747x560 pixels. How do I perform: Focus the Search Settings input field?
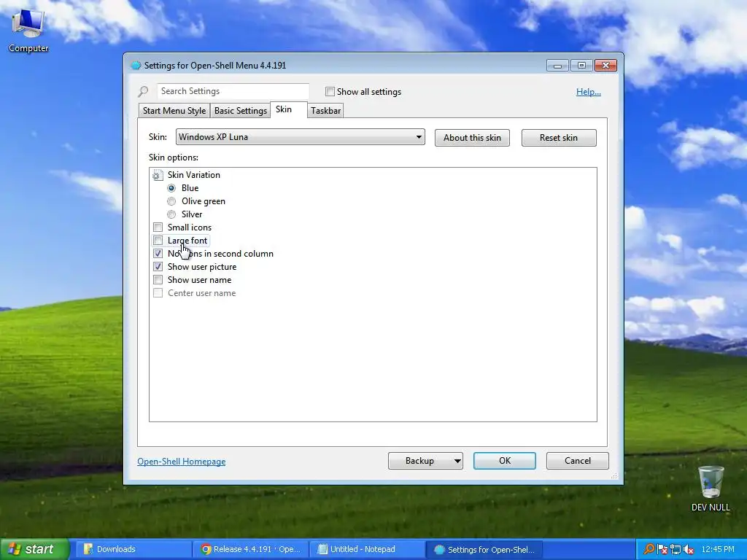click(233, 91)
